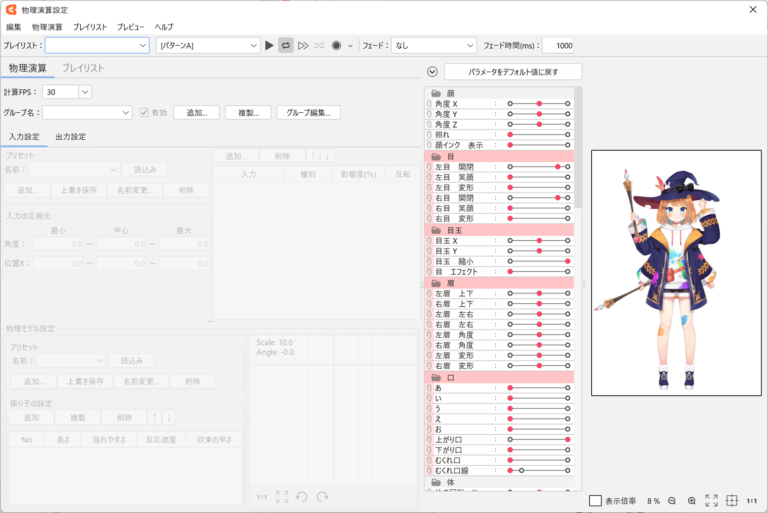
Task: Zoom out the model preview
Action: pyautogui.click(x=672, y=500)
